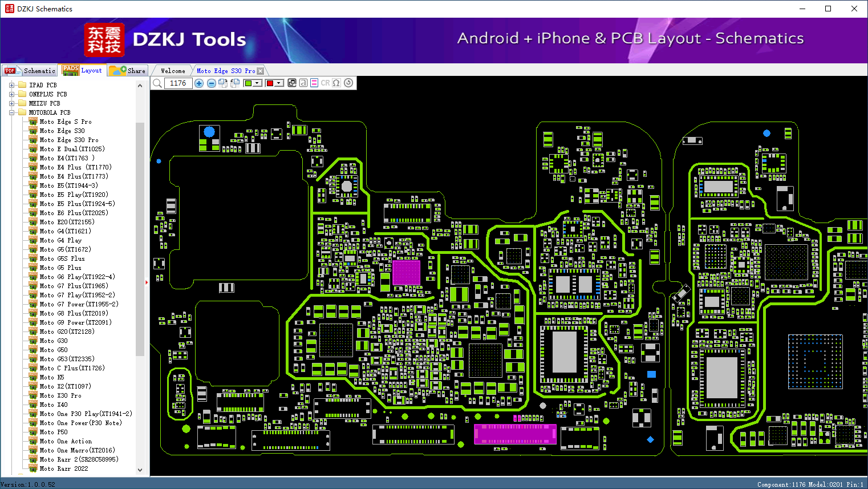Select the MOTOROLA PCB folder

coord(50,112)
